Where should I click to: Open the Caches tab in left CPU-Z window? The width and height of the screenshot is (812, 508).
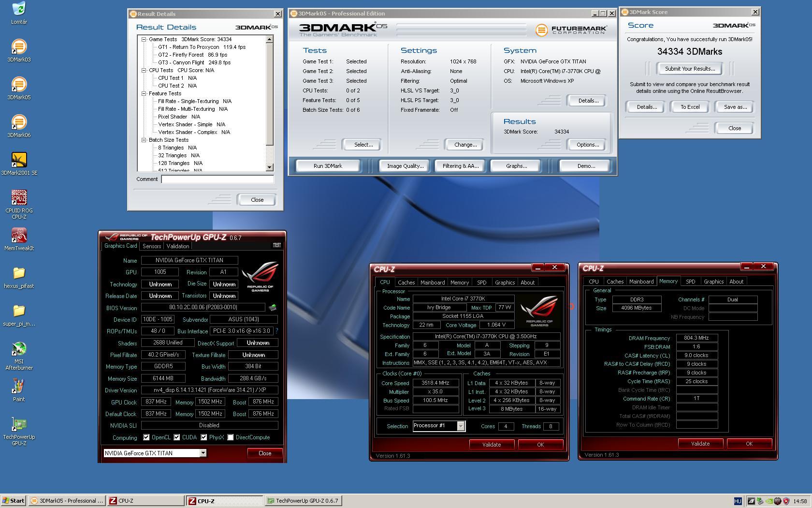point(406,283)
